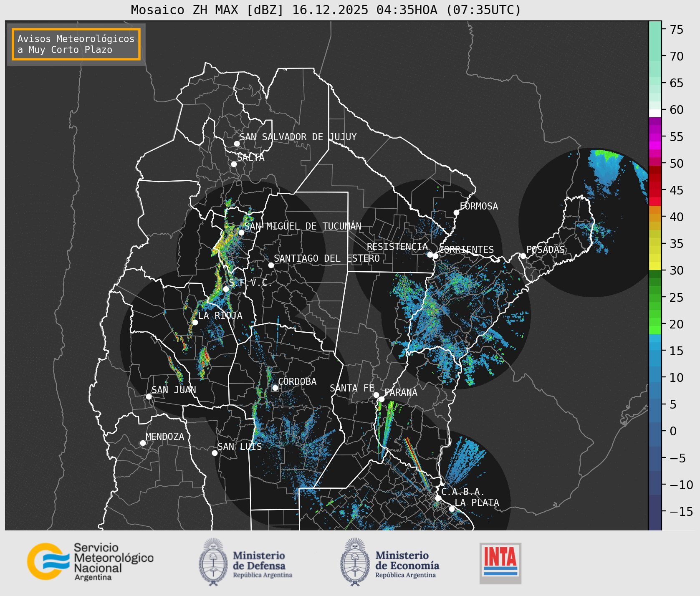Pick the white 60 dBZ color swatch
This screenshot has height=596, width=700.
point(655,113)
